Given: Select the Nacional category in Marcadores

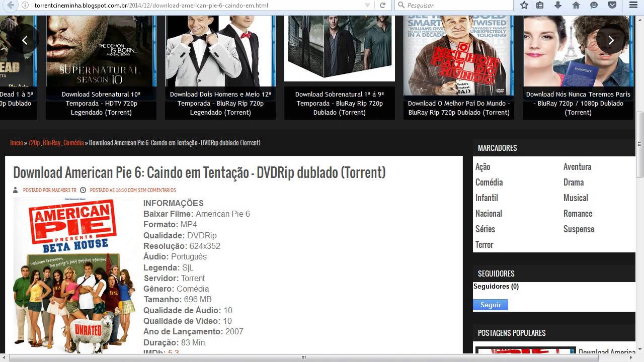Looking at the screenshot, I should click(489, 213).
